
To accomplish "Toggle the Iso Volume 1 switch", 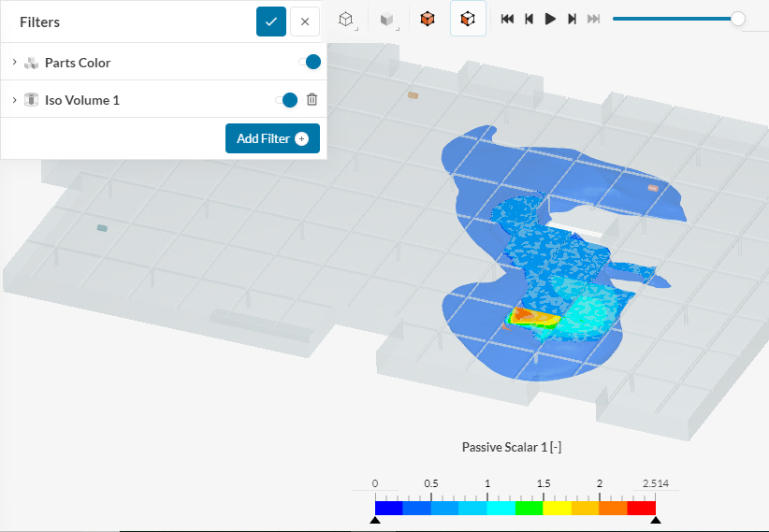I will click(x=287, y=100).
